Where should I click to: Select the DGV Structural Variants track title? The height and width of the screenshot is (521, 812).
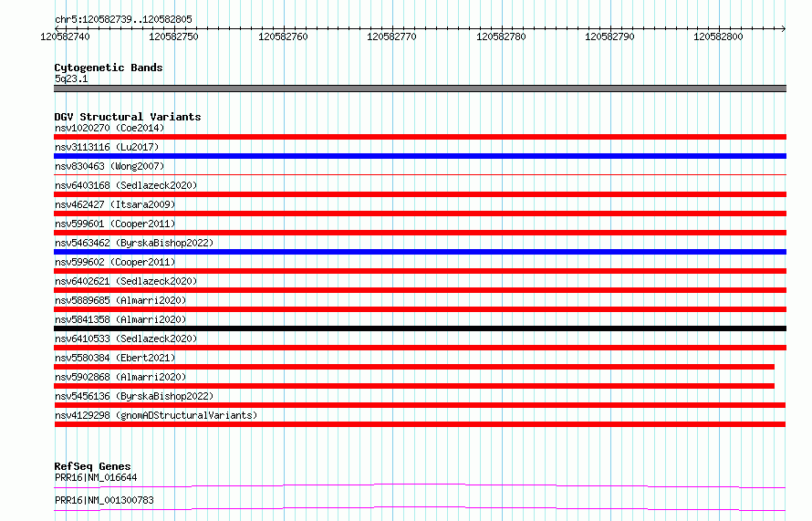128,117
